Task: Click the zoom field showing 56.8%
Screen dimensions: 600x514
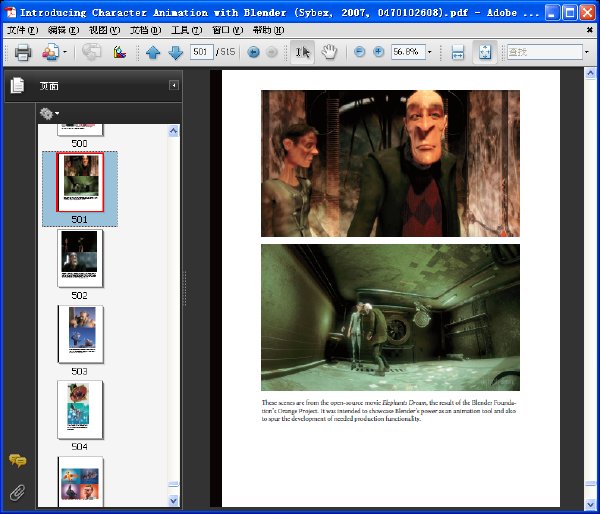Action: pyautogui.click(x=408, y=52)
